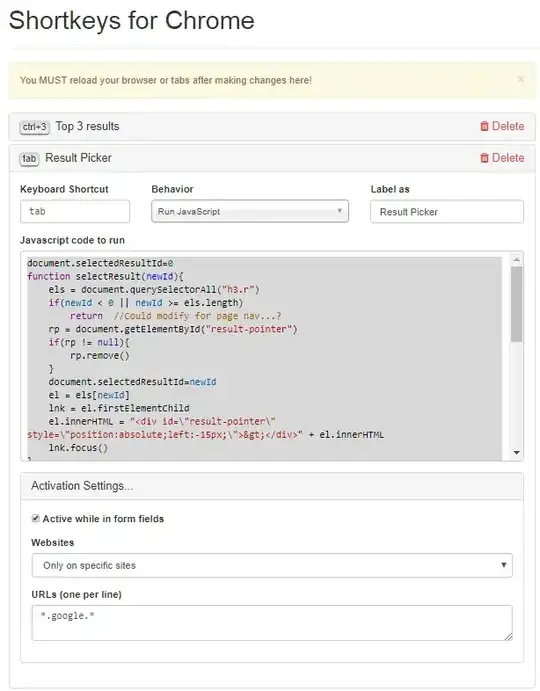Click inside the Javascript code editor

(x=264, y=357)
